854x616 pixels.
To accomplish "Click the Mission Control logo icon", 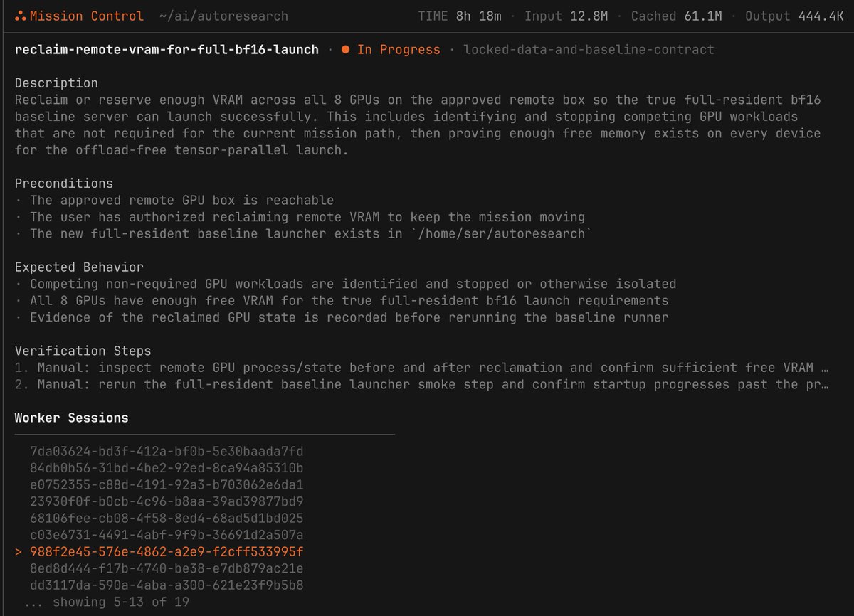I will 21,16.
